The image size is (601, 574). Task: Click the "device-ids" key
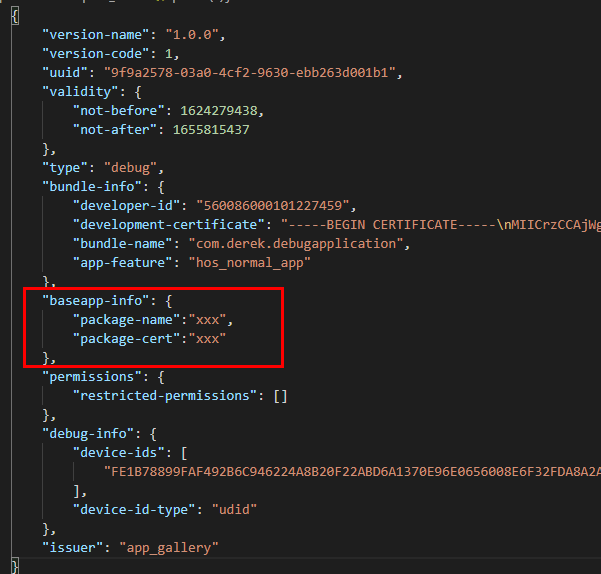(118, 453)
